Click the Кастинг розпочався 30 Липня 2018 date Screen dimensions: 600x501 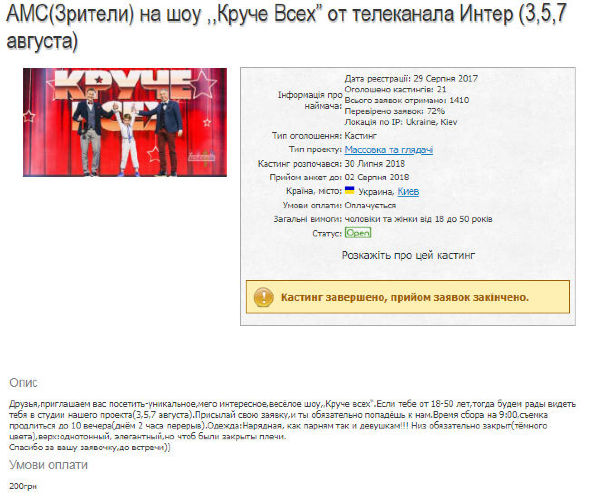[375, 164]
